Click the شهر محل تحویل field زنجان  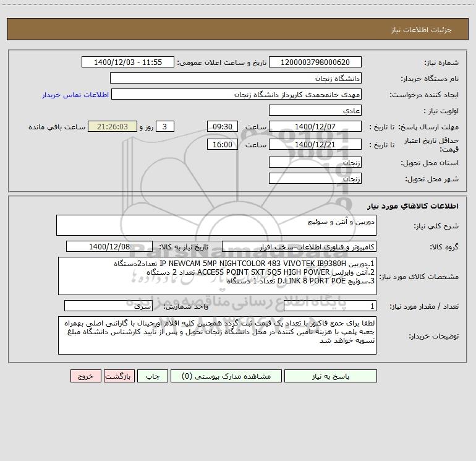coord(315,178)
